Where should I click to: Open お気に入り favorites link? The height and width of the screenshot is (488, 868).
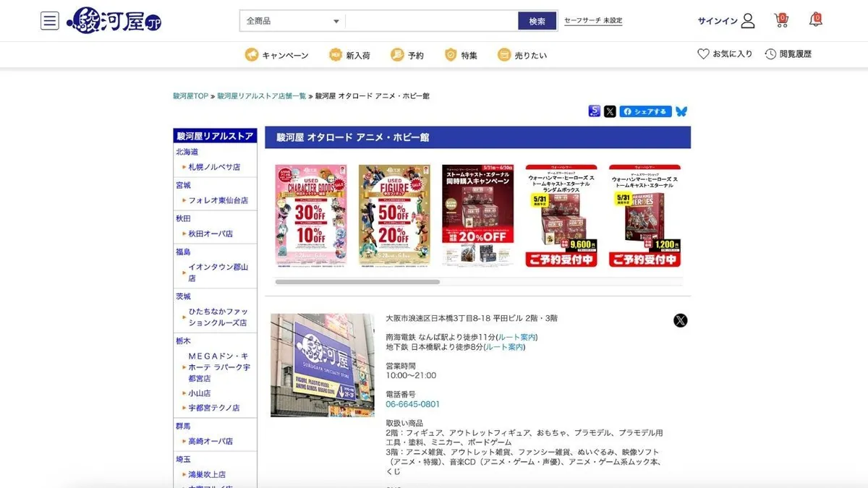733,54
